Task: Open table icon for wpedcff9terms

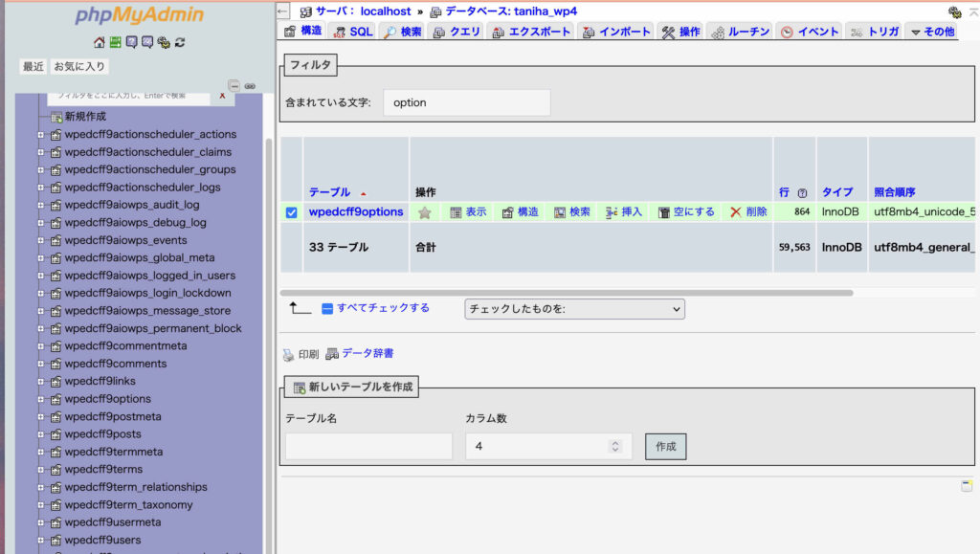Action: pyautogui.click(x=56, y=470)
